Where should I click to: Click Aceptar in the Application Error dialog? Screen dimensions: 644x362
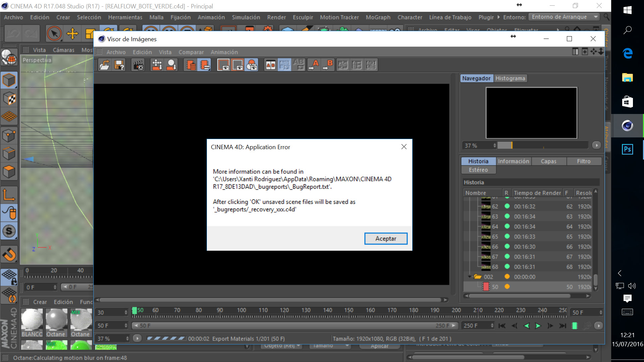click(x=386, y=239)
